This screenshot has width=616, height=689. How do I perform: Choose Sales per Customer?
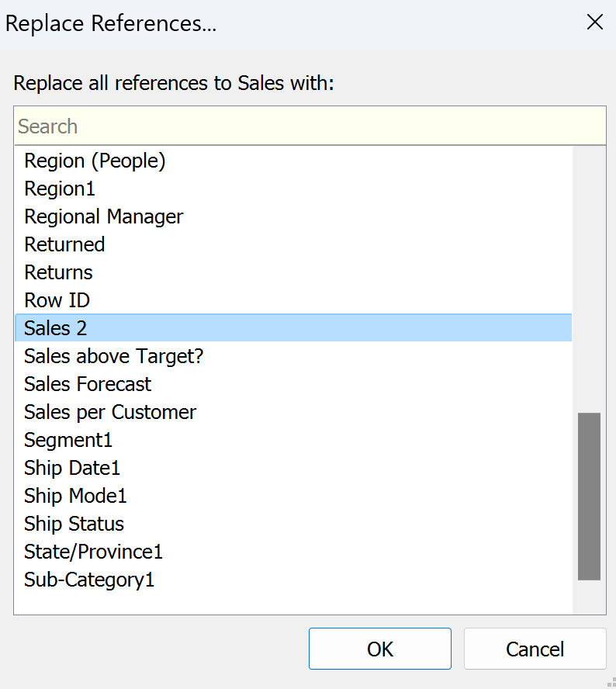click(110, 412)
